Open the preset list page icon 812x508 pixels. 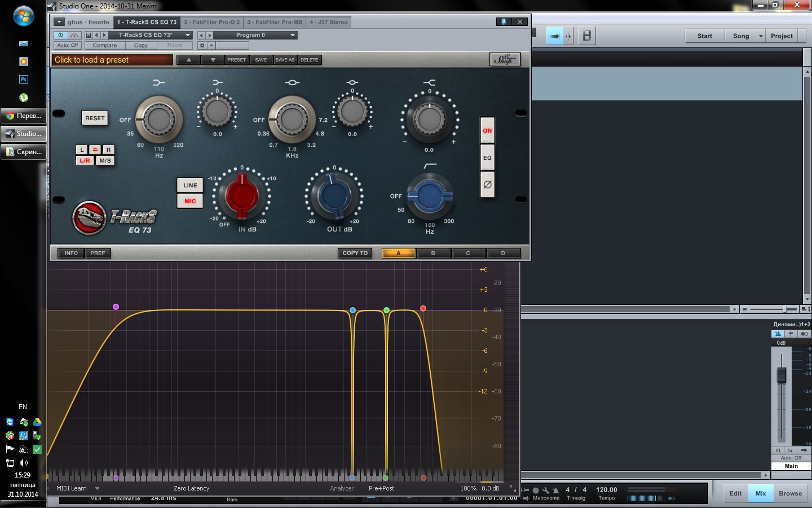(89, 35)
